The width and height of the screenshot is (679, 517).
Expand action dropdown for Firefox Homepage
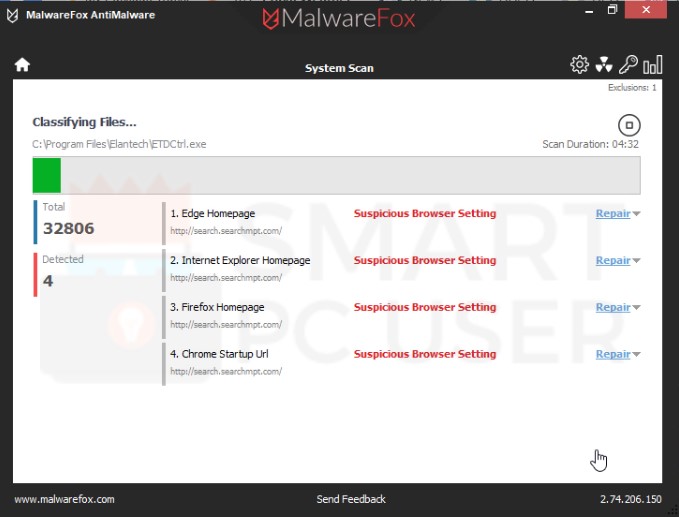[x=636, y=307]
